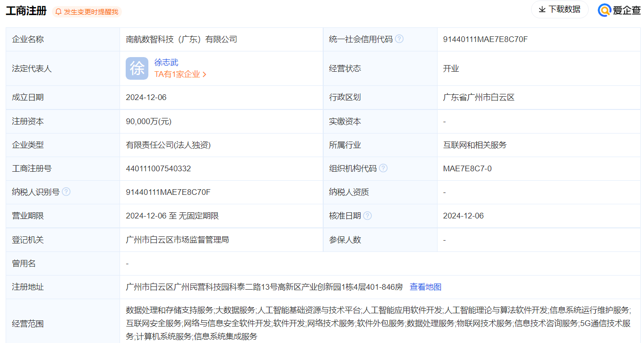Click the 注册资本 label cell

click(62, 121)
